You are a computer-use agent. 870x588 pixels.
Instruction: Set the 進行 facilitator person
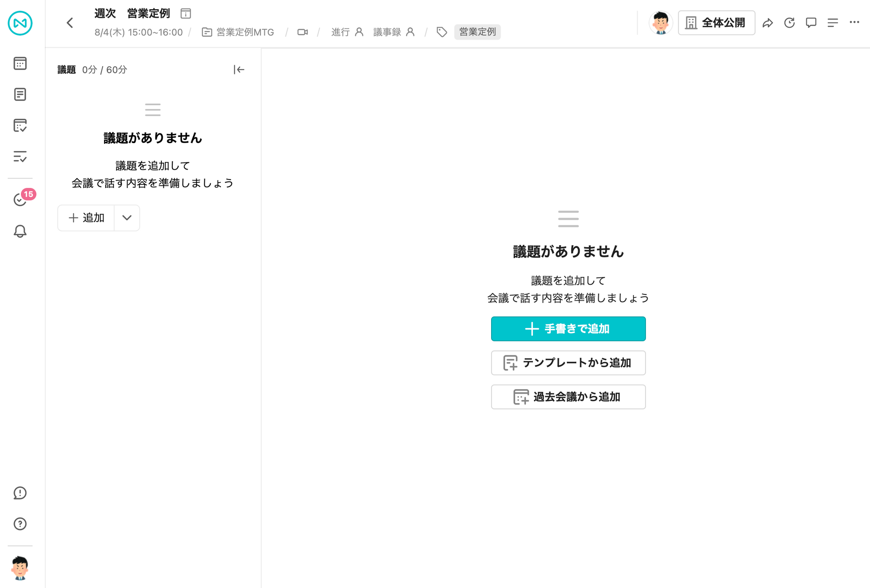click(x=347, y=32)
